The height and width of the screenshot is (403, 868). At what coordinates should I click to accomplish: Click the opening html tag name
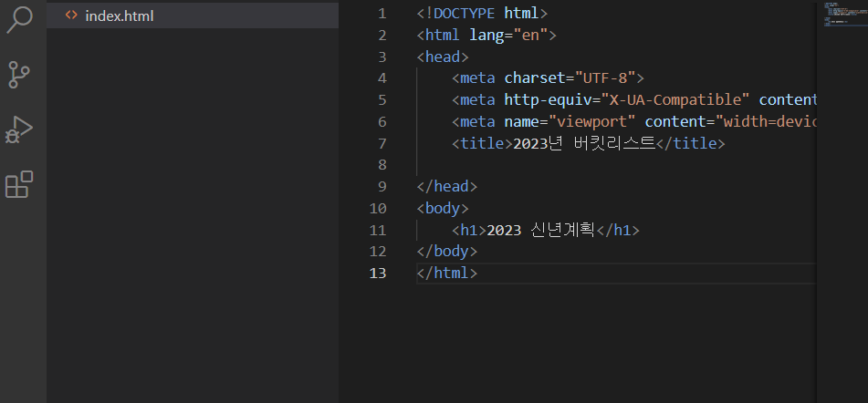(x=443, y=35)
